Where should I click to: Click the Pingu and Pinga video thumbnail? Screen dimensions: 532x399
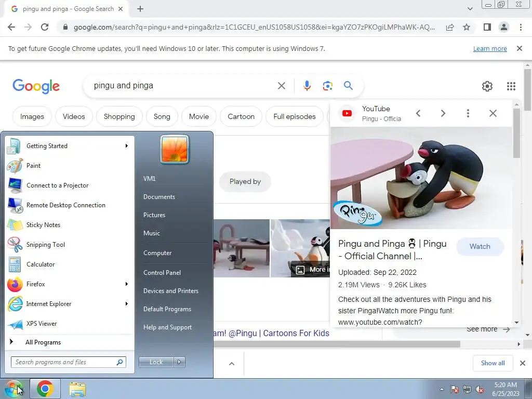[421, 178]
